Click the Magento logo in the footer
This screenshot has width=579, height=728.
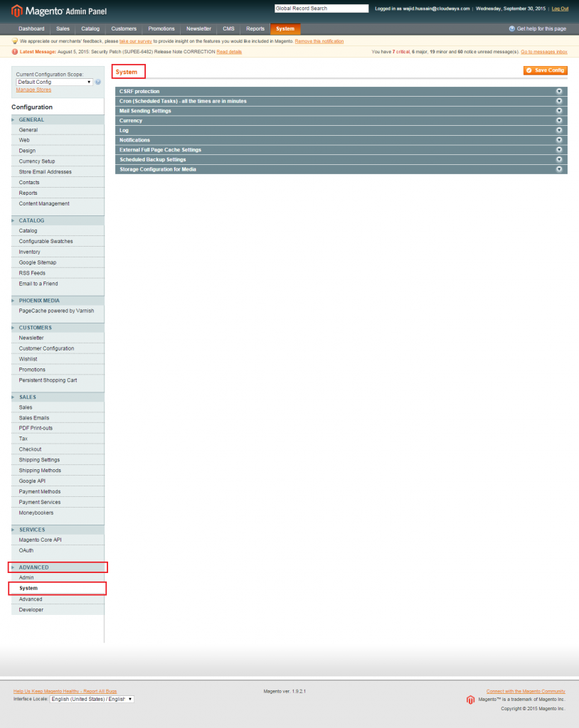[x=470, y=700]
